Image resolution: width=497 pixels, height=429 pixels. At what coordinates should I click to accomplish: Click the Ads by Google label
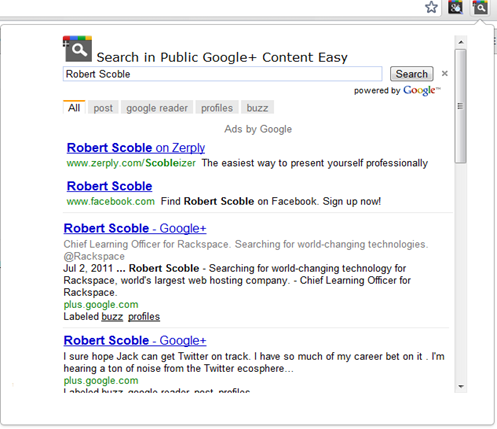pos(258,129)
